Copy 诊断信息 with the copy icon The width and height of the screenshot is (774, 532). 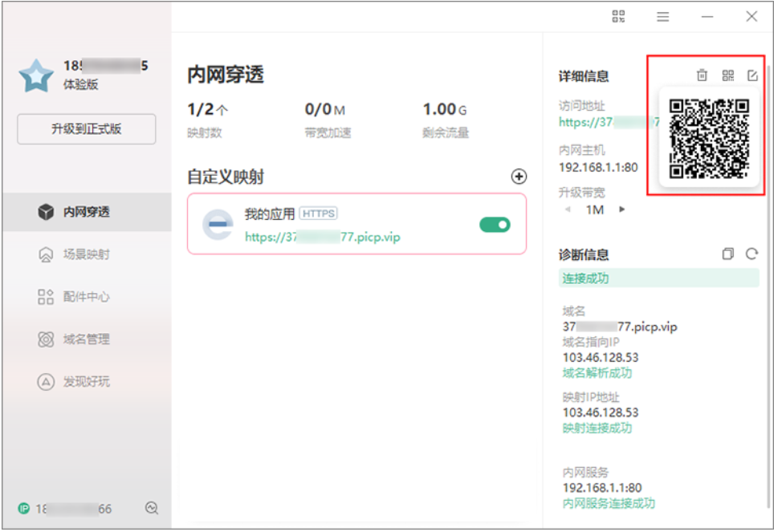[x=727, y=254]
